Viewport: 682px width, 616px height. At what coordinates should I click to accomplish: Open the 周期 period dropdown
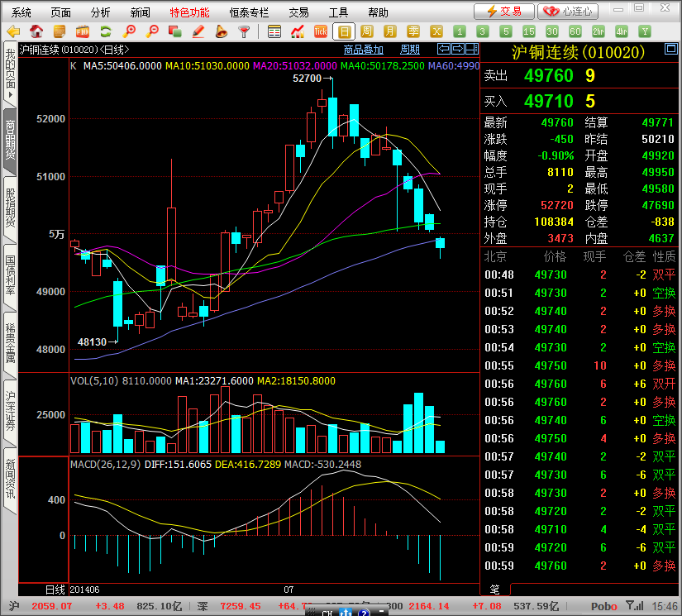(x=410, y=50)
